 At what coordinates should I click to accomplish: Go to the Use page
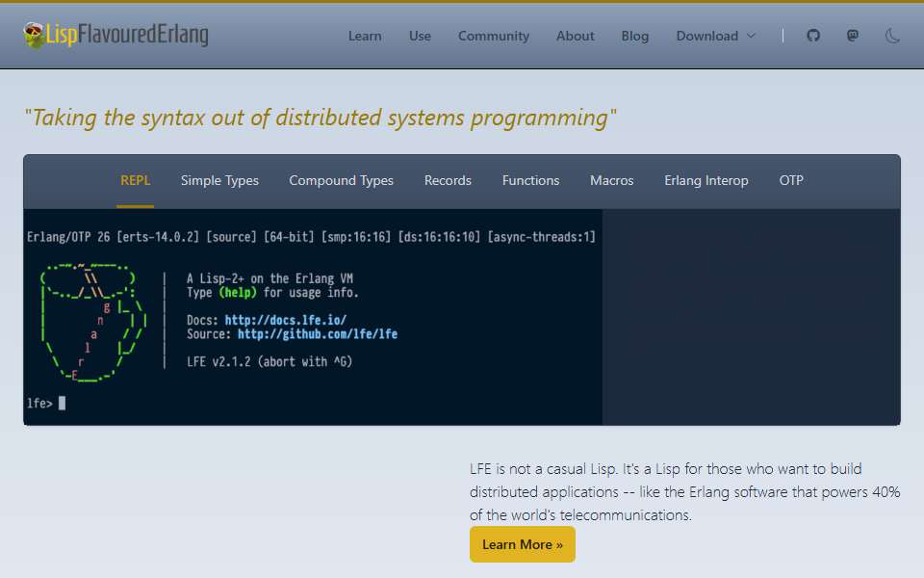[x=420, y=36]
